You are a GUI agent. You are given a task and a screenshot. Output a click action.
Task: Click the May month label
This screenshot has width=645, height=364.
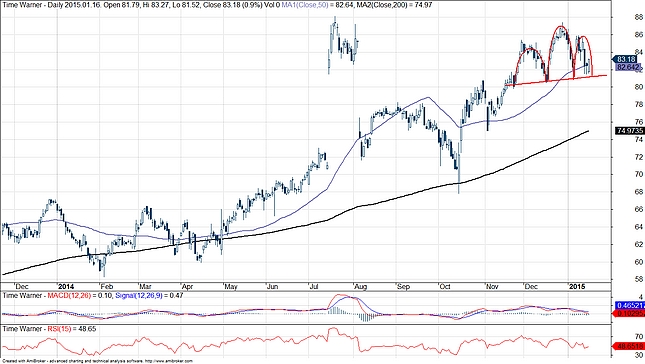click(x=231, y=286)
